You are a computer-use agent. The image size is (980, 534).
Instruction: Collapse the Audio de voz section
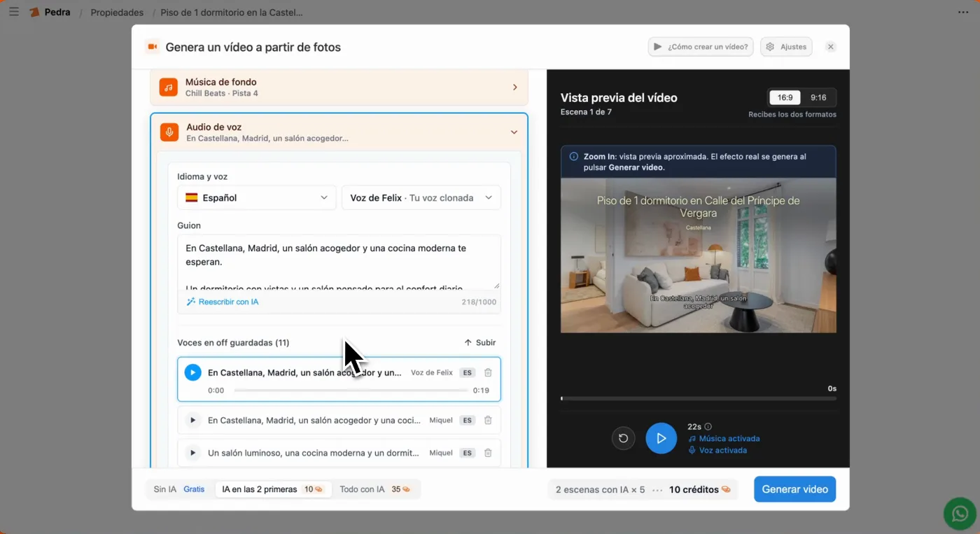pyautogui.click(x=514, y=132)
